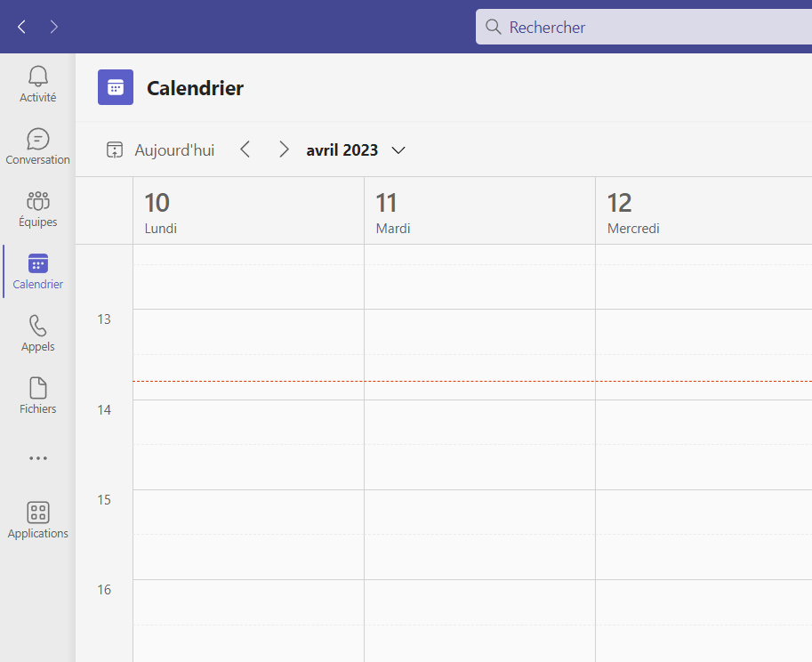Image resolution: width=812 pixels, height=662 pixels.
Task: Open Équipes in the sidebar
Action: coord(38,209)
